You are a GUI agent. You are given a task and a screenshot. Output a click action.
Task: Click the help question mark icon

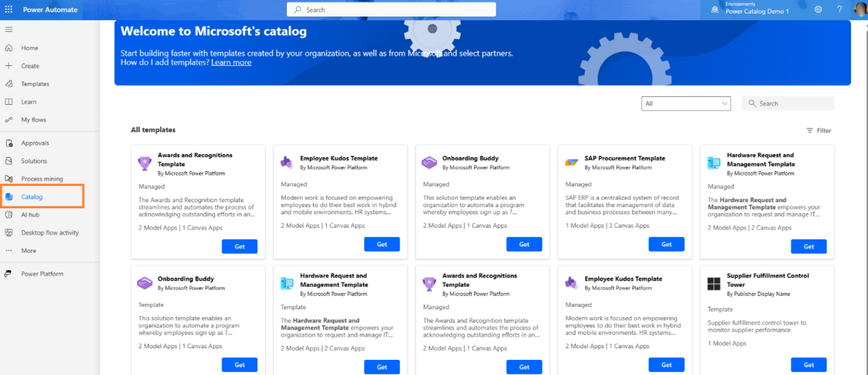[x=839, y=9]
